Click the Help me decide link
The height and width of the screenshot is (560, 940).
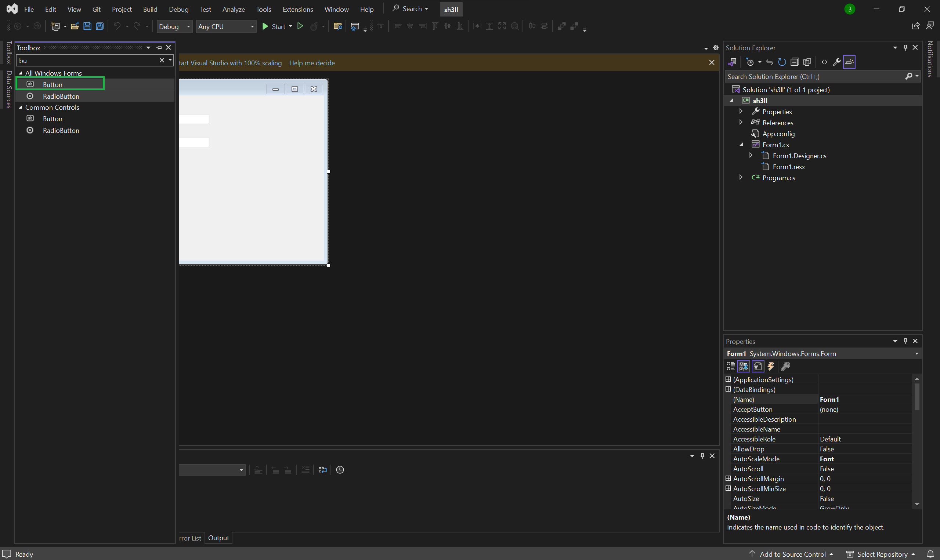(312, 63)
